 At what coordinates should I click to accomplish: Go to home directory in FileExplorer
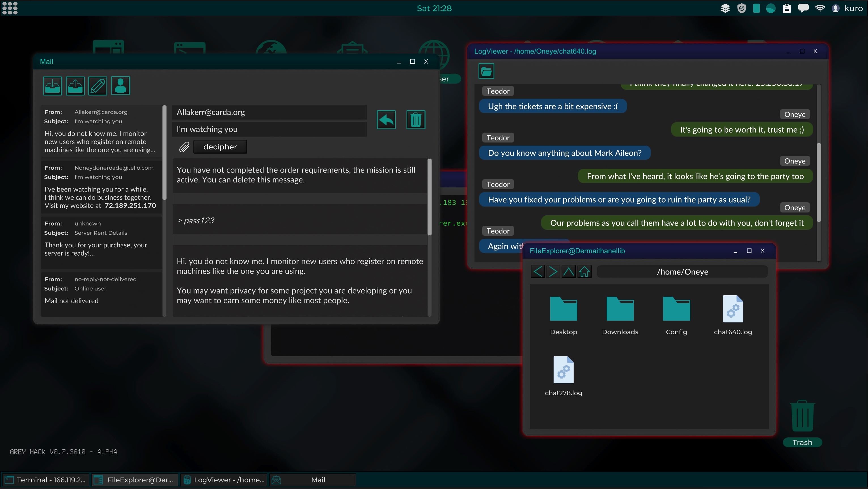tap(584, 271)
